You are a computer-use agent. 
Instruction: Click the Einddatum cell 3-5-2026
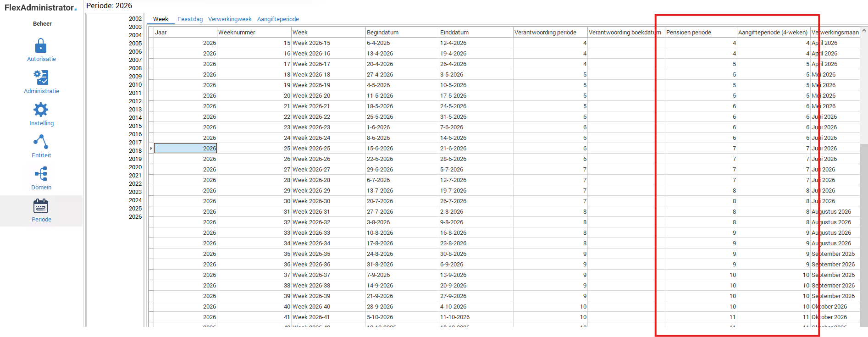476,74
